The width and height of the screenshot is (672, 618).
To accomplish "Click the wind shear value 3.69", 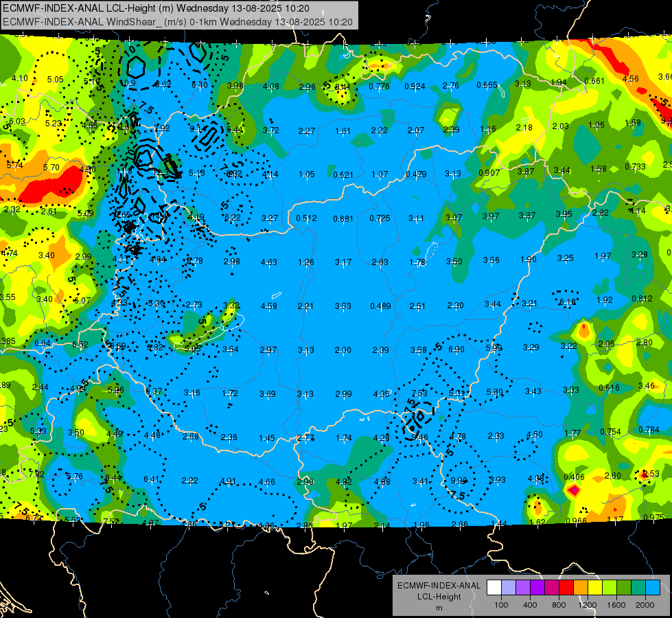I will 268,393.
